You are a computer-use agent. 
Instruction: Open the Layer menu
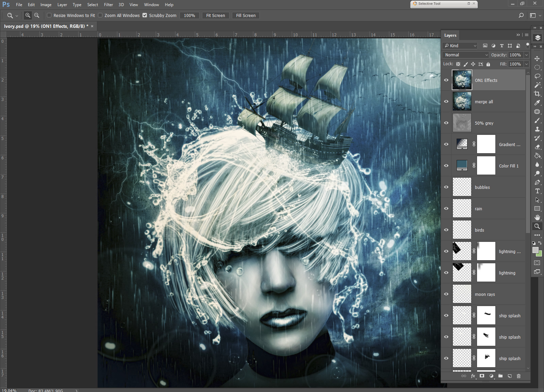[62, 5]
